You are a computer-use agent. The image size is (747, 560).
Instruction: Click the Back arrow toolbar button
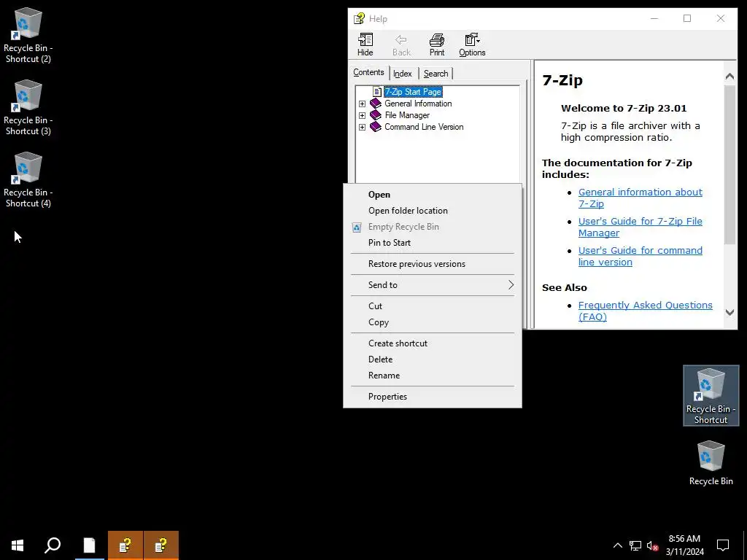tap(401, 44)
